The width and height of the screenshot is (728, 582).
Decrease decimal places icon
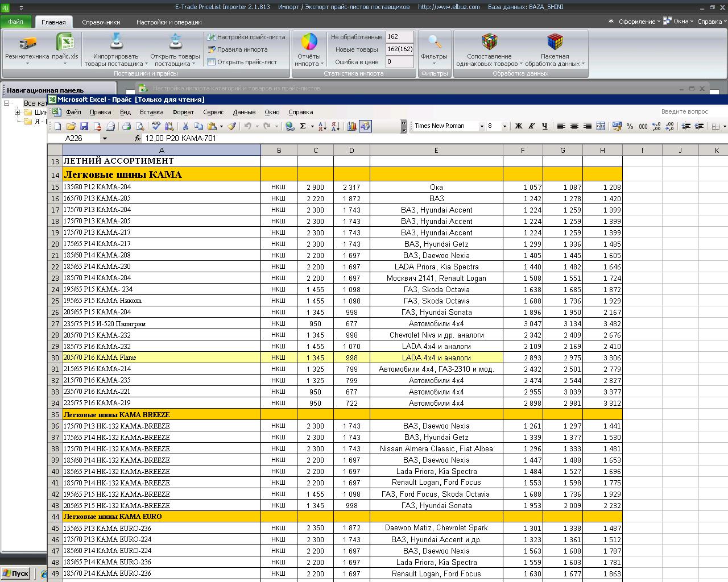669,126
